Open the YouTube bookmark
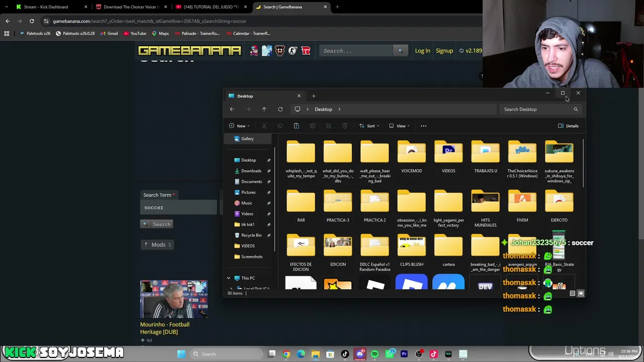This screenshot has width=644, height=362. click(134, 33)
